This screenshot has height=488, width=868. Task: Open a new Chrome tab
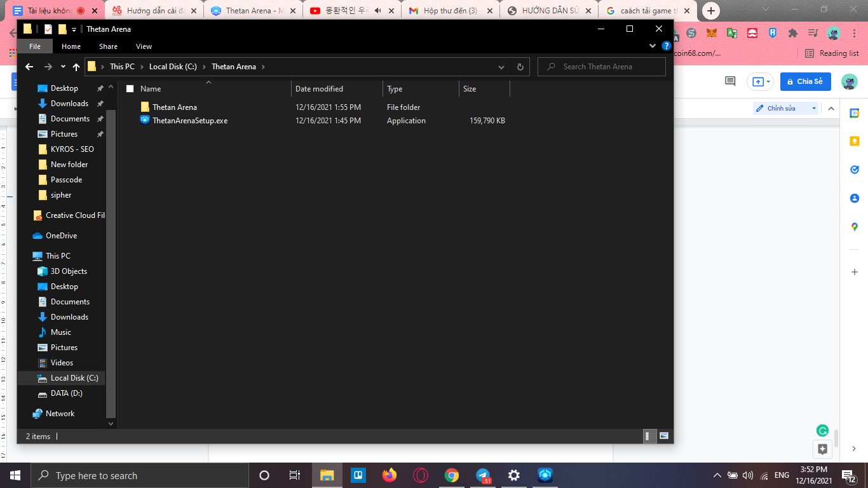click(711, 11)
